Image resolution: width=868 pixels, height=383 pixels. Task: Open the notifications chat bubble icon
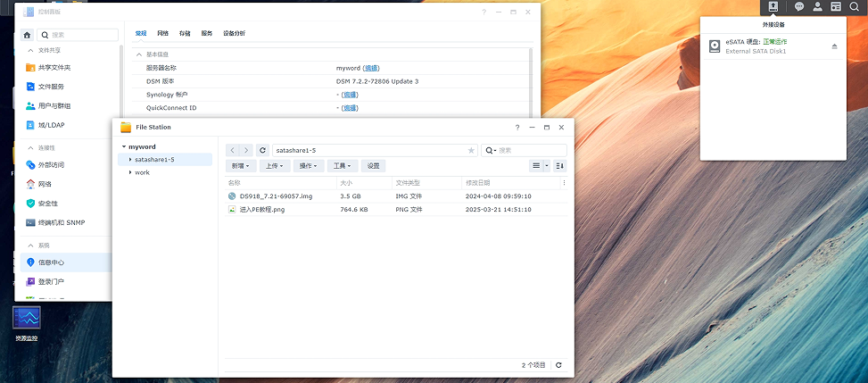tap(799, 6)
